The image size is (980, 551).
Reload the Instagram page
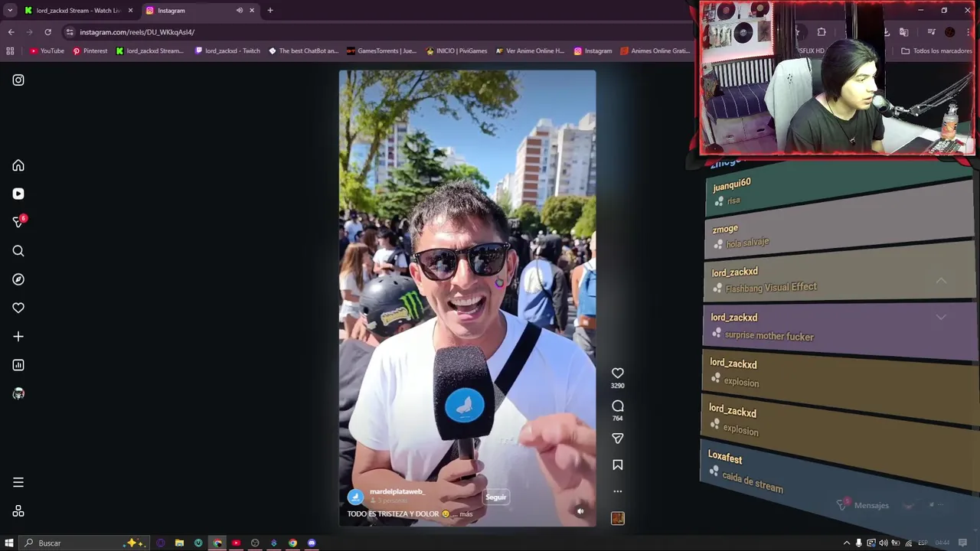click(47, 32)
